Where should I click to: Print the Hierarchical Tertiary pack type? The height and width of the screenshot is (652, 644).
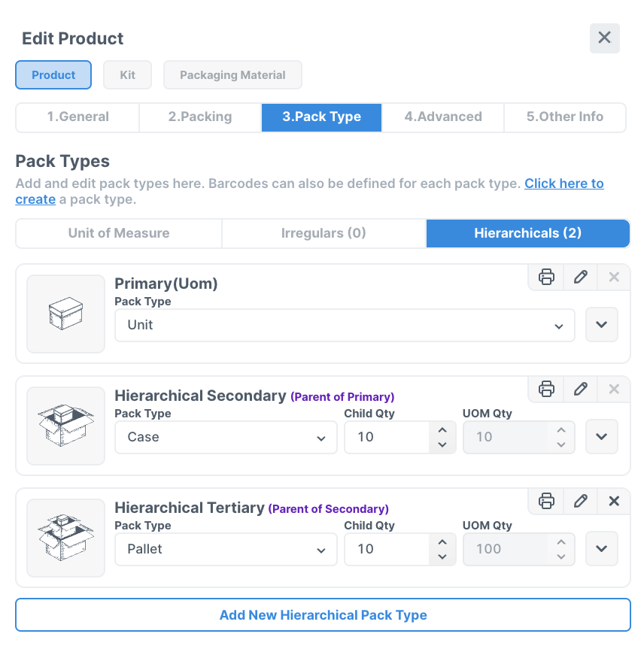pos(545,501)
